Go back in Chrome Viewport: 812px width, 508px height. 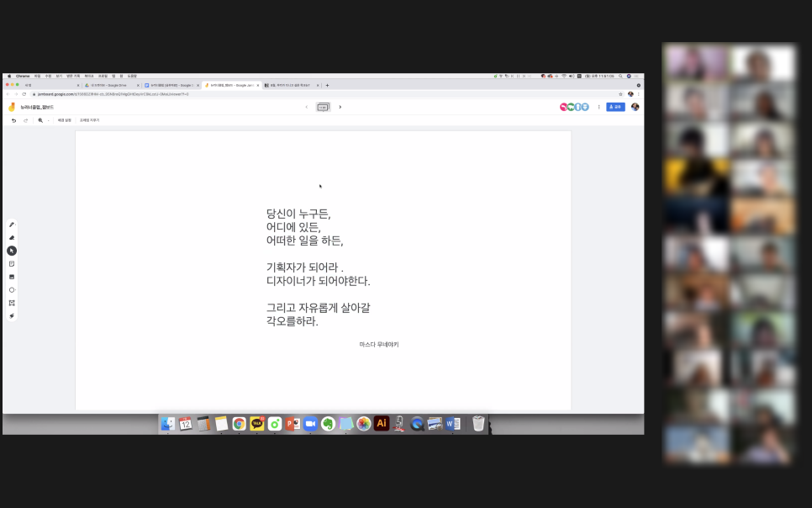(8, 94)
